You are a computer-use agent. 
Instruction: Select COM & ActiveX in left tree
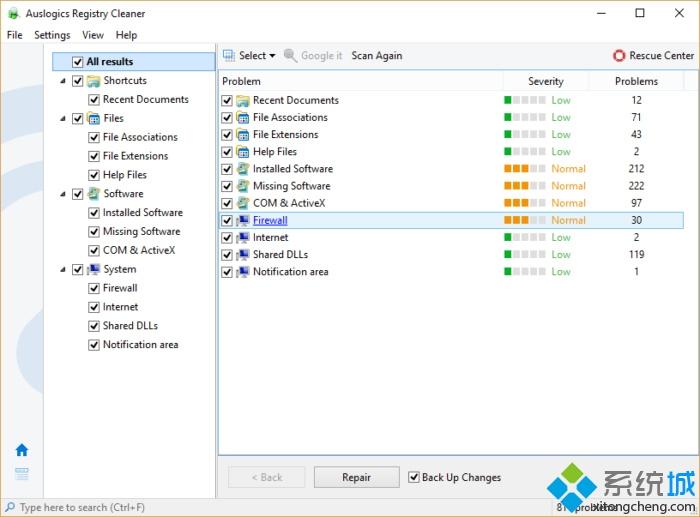(x=139, y=250)
